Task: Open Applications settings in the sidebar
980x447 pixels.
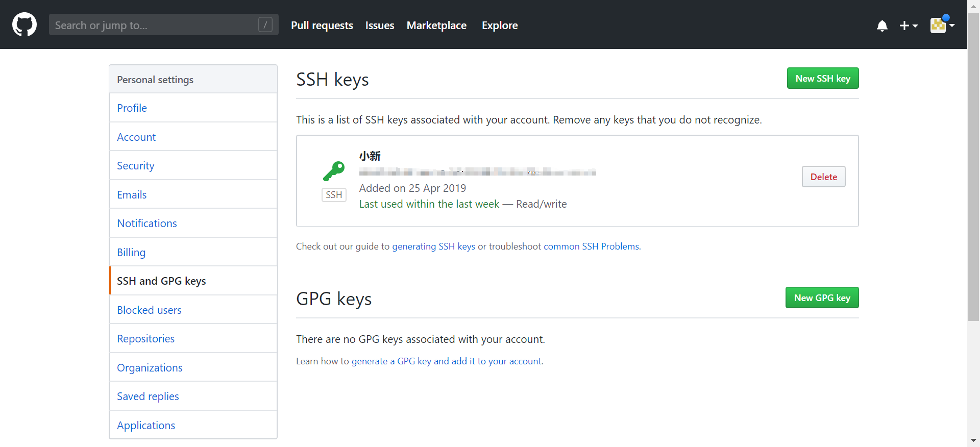Action: 193,425
